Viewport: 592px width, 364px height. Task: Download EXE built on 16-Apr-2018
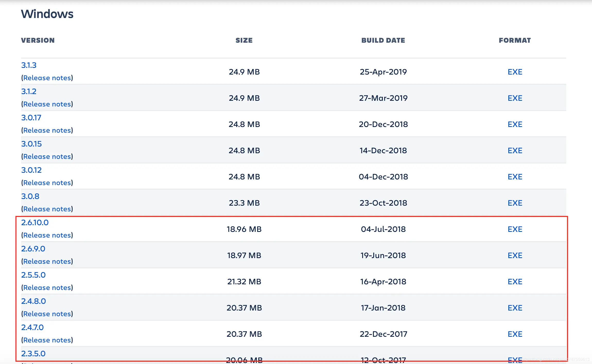(x=515, y=281)
